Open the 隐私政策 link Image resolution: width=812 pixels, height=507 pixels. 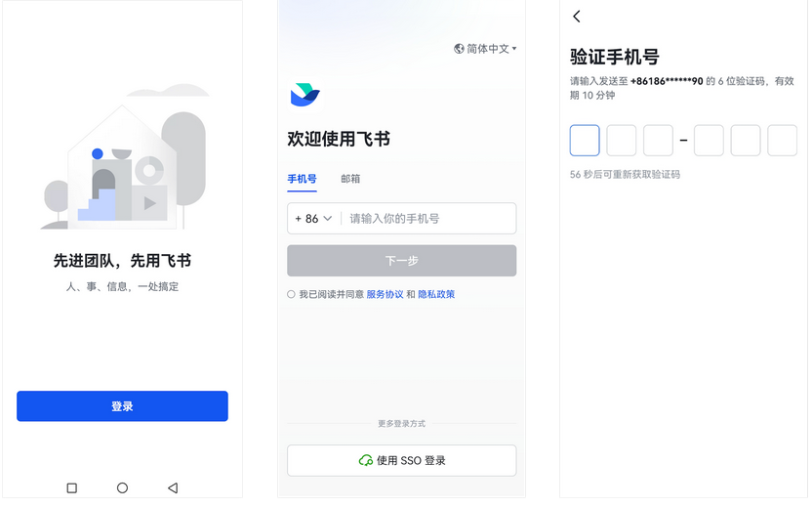pyautogui.click(x=436, y=294)
